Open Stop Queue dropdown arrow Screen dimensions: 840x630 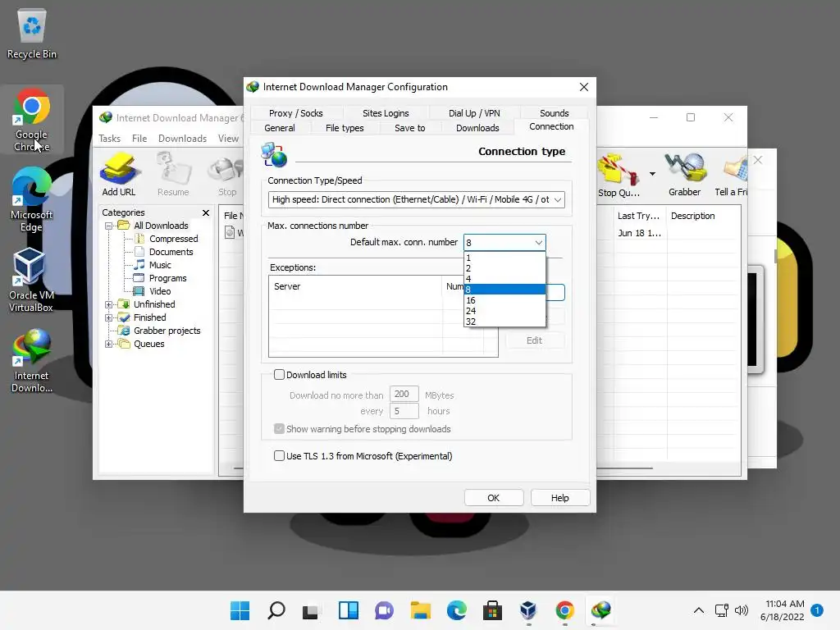[652, 174]
